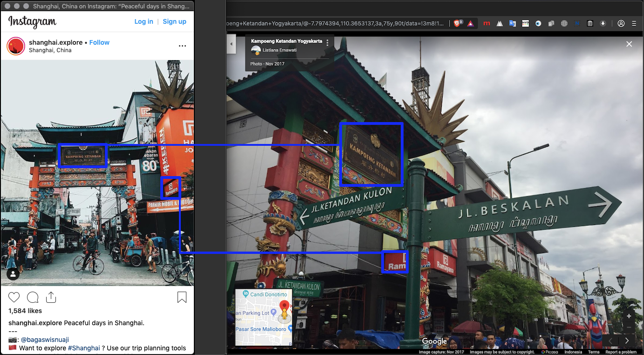Open comments via the speech bubble icon

pyautogui.click(x=33, y=297)
